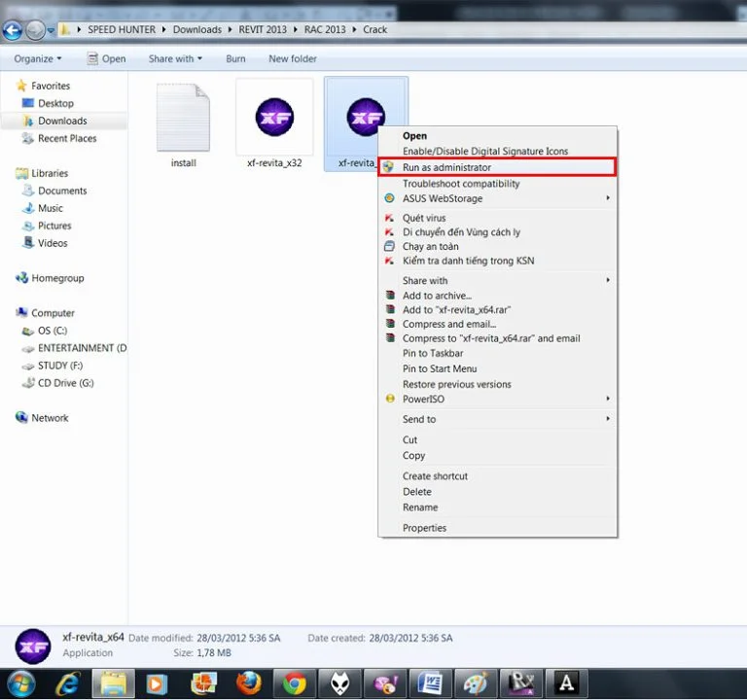Expand Share with submenu in context menu
The image size is (747, 700).
tap(497, 281)
